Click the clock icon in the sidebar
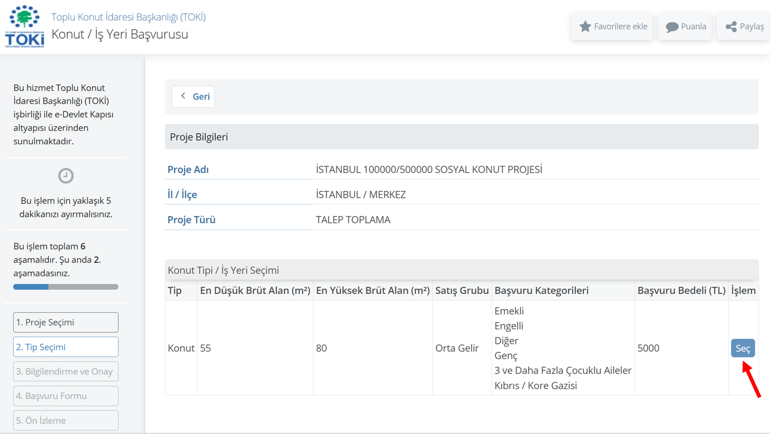Image resolution: width=770 pixels, height=434 pixels. tap(66, 176)
